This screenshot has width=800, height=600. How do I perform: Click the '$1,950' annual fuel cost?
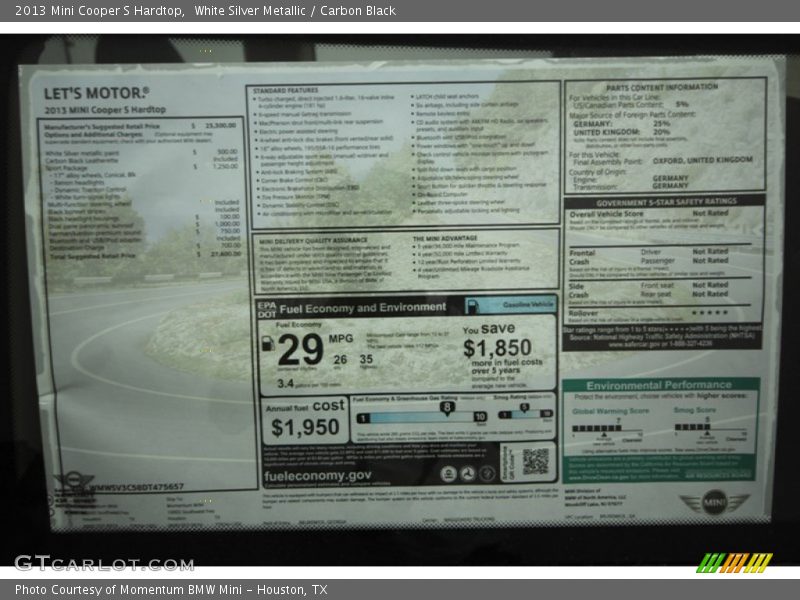(x=305, y=427)
